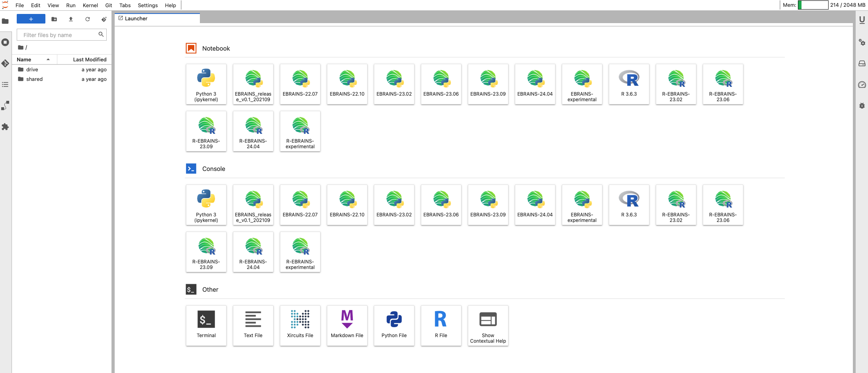
Task: Open the underlined U icon in right sidebar
Action: coord(862,20)
